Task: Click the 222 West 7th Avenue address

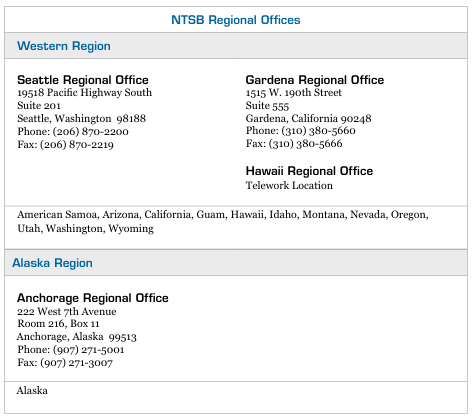Action: (67, 311)
